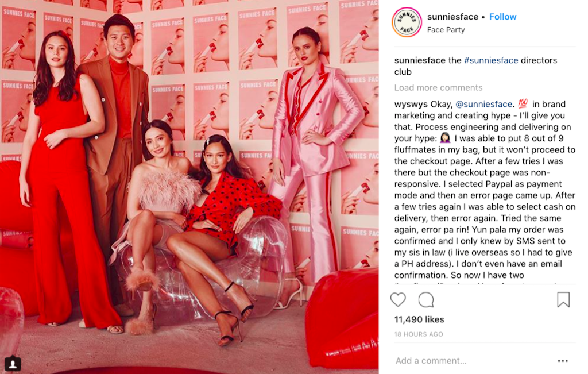Image resolution: width=588 pixels, height=374 pixels.
Task: Click the caption author sunniesface name
Action: pyautogui.click(x=420, y=60)
